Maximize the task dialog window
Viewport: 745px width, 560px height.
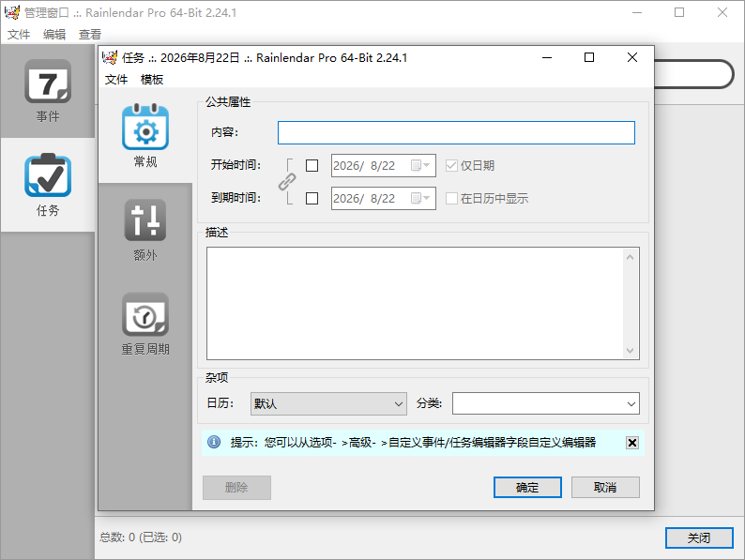(x=589, y=57)
